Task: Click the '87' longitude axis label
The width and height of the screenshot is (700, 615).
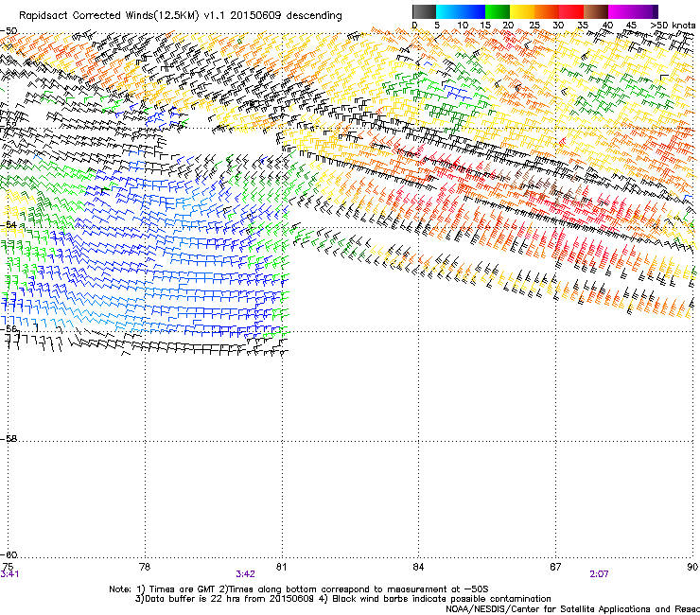Action: [x=555, y=567]
